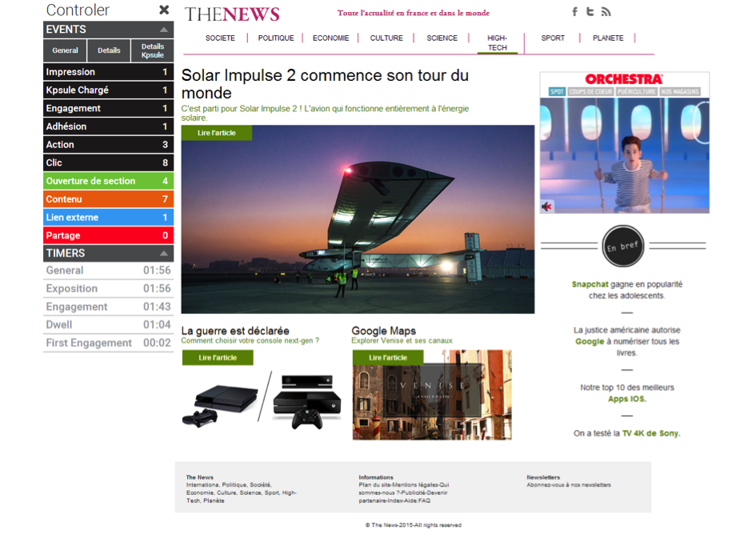This screenshot has width=756, height=538.
Task: Click the Facebook icon in the header
Action: click(574, 12)
